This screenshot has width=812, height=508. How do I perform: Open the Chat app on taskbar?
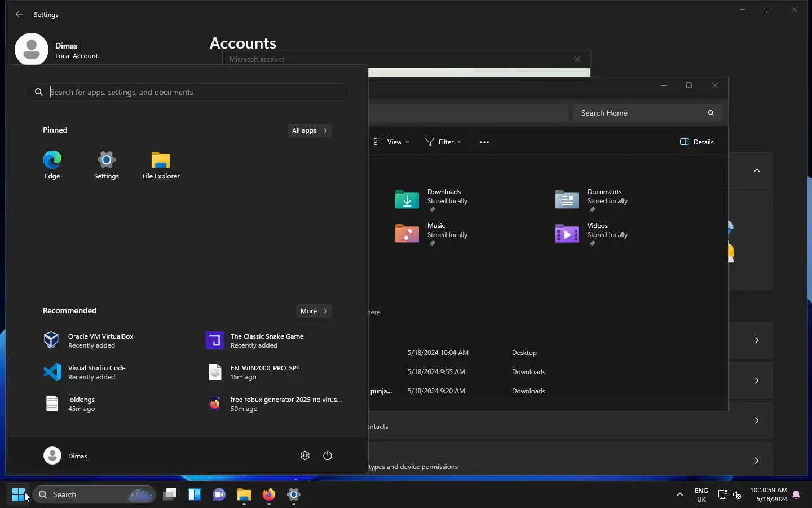coord(219,494)
